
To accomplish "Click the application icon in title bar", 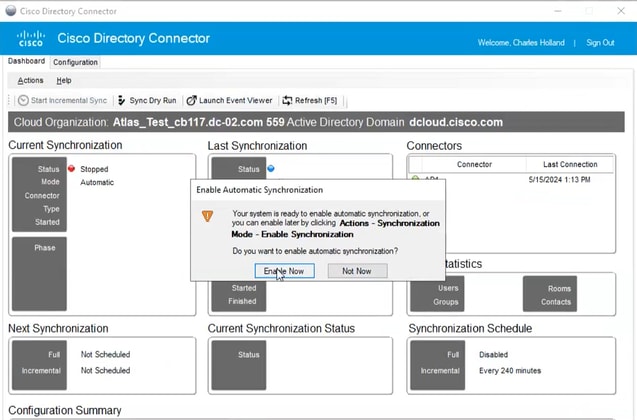I will (11, 11).
